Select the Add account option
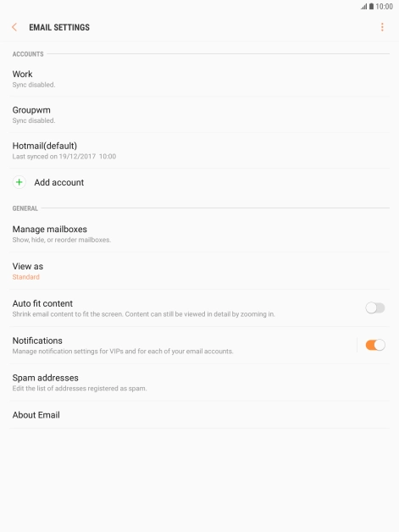399x532 pixels. pyautogui.click(x=200, y=182)
